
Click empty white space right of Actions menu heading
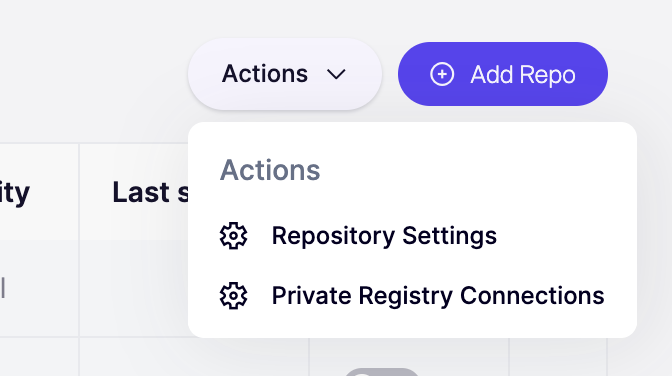tap(471, 170)
